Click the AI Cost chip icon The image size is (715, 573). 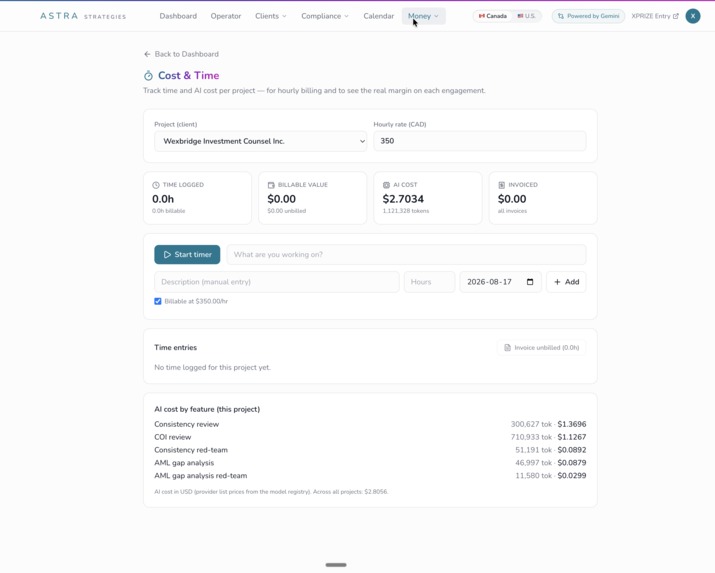[386, 185]
